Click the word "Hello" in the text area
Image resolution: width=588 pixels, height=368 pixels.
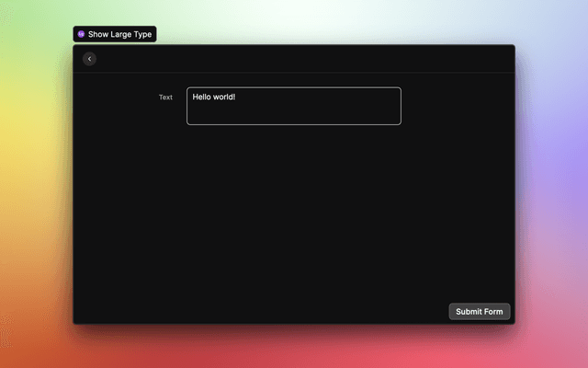click(203, 97)
